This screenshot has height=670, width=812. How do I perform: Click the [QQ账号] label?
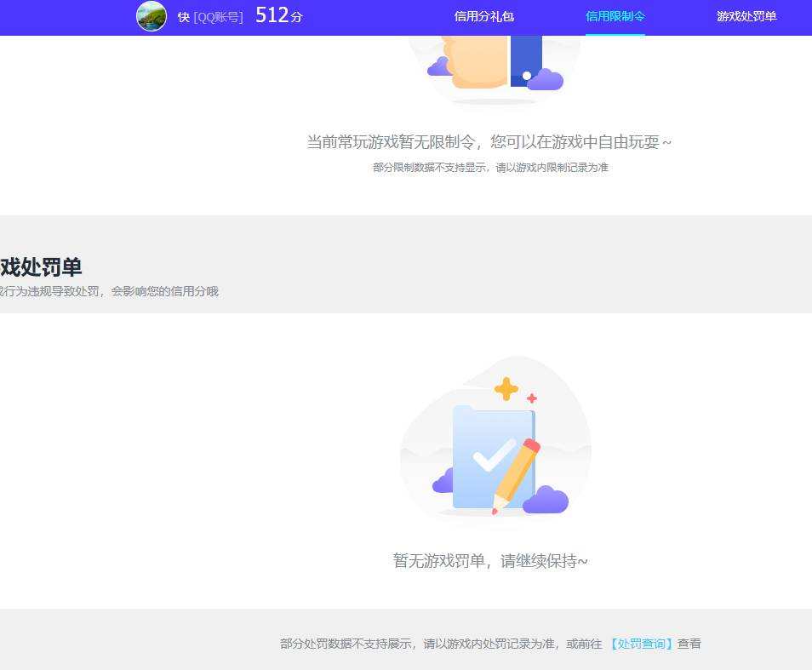pyautogui.click(x=218, y=17)
